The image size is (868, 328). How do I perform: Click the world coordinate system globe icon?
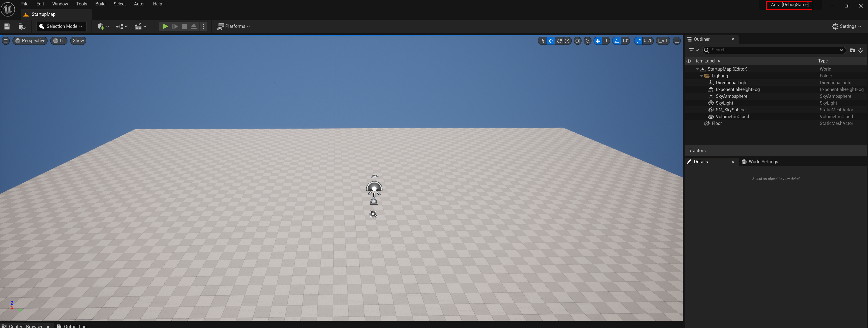click(577, 41)
